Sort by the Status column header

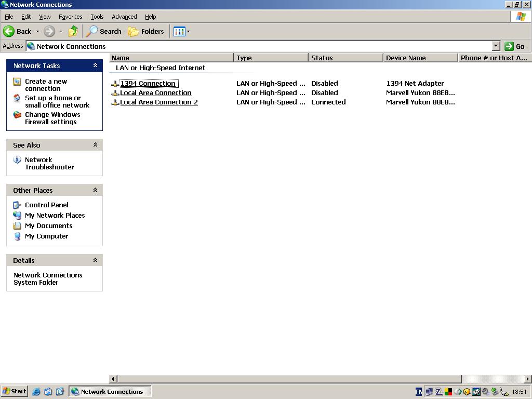tap(345, 58)
